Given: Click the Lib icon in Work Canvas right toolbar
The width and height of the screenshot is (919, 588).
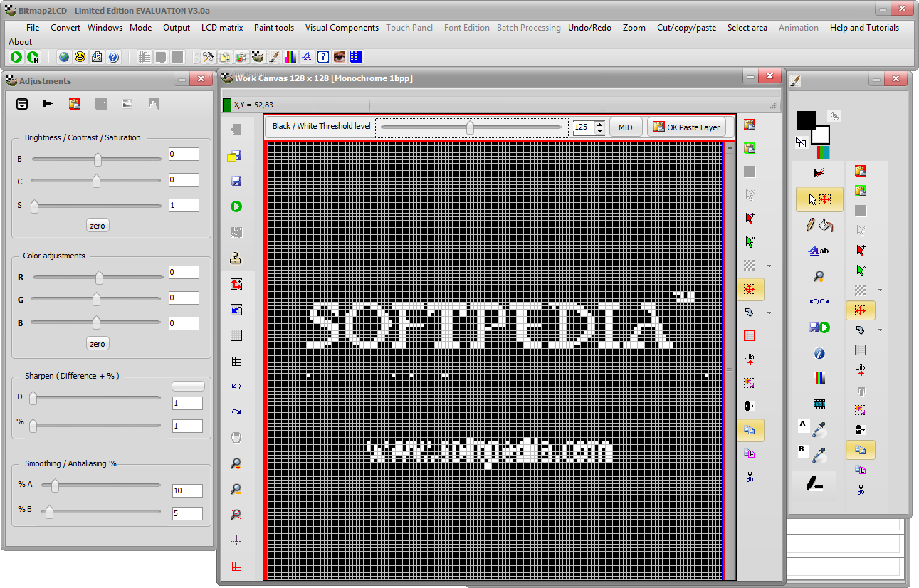Looking at the screenshot, I should 750,359.
